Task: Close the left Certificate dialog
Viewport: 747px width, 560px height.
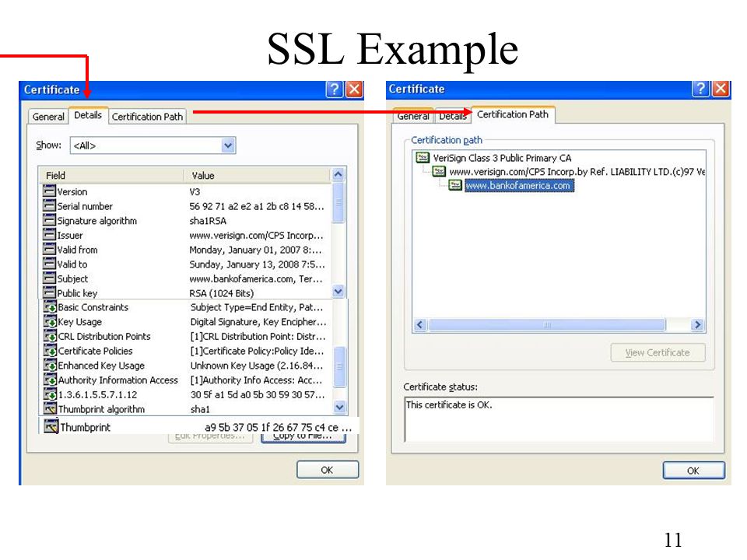Action: [x=355, y=89]
